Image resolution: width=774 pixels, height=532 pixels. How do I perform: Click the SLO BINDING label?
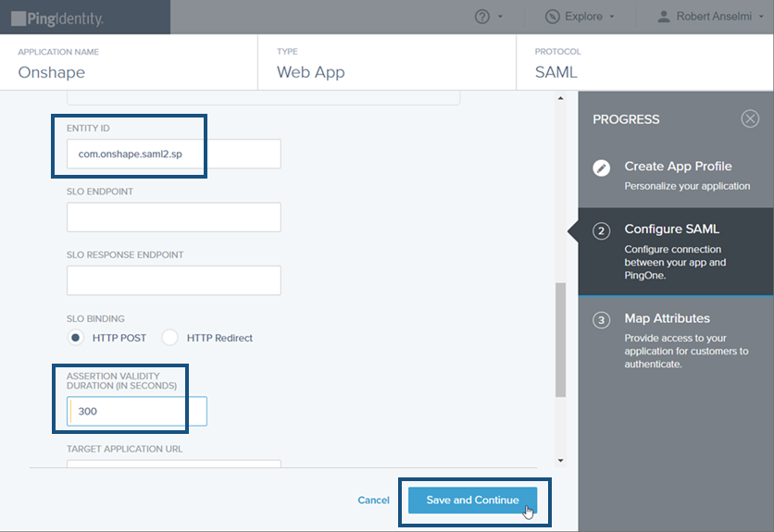point(95,319)
